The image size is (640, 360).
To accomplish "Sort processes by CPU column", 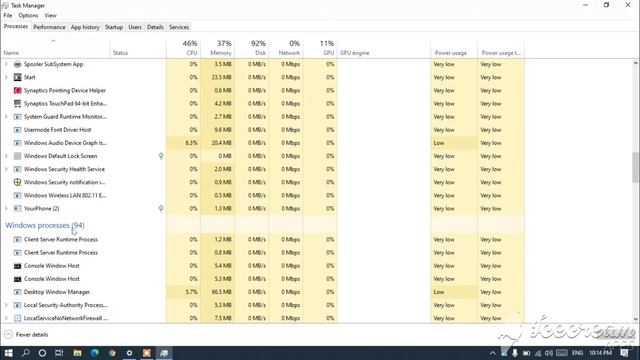I will tap(183, 48).
